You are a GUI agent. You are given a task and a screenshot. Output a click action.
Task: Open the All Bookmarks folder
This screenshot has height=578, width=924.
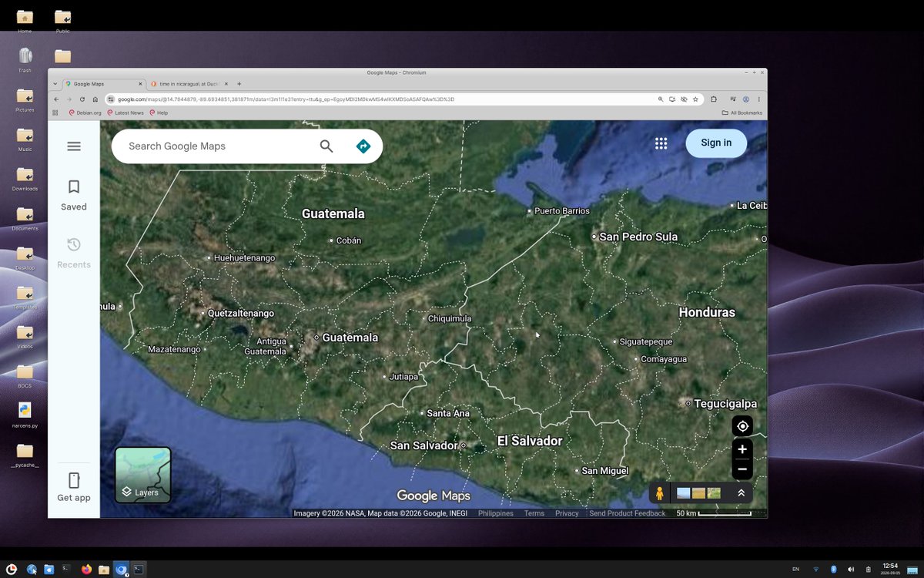(x=742, y=113)
